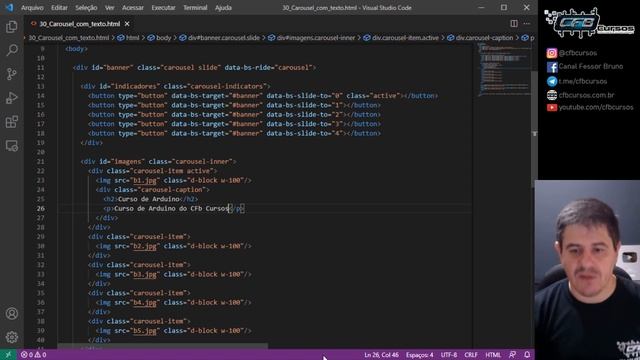This screenshot has height=360, width=640.
Task: Click the Telegram icon beside t.me/cfbcursos
Action: click(552, 81)
